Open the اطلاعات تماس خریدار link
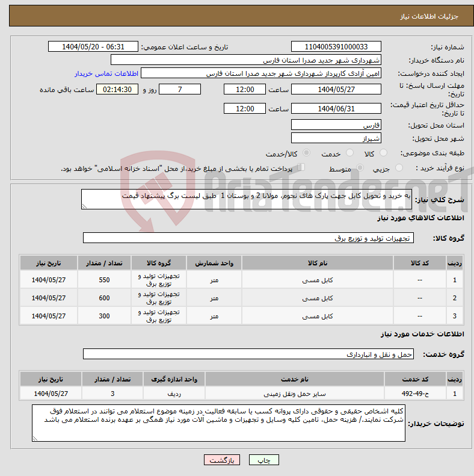The image size is (474, 476). pyautogui.click(x=106, y=73)
